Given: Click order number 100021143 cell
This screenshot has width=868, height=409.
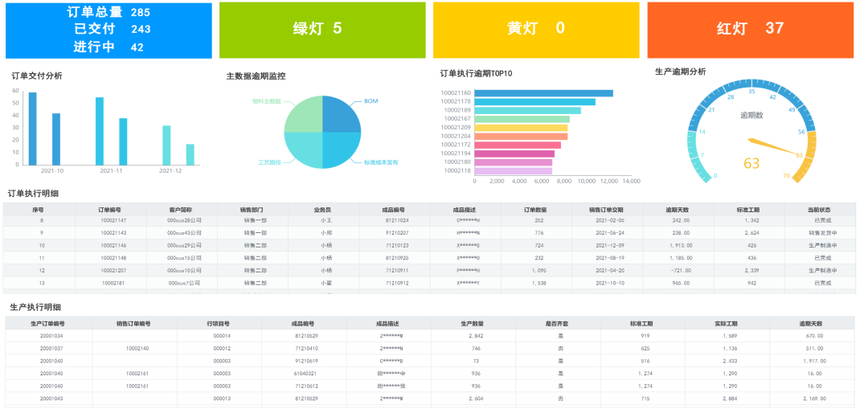Looking at the screenshot, I should click(113, 233).
